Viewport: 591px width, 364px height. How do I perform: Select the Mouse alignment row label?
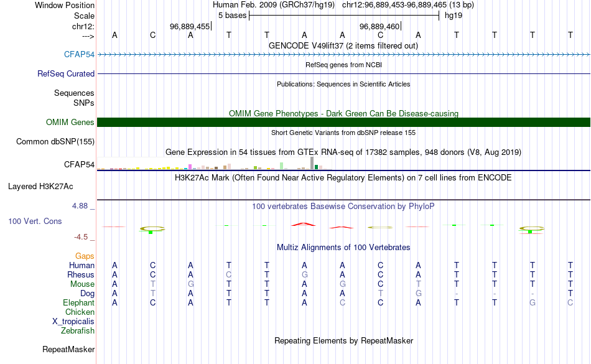82,284
